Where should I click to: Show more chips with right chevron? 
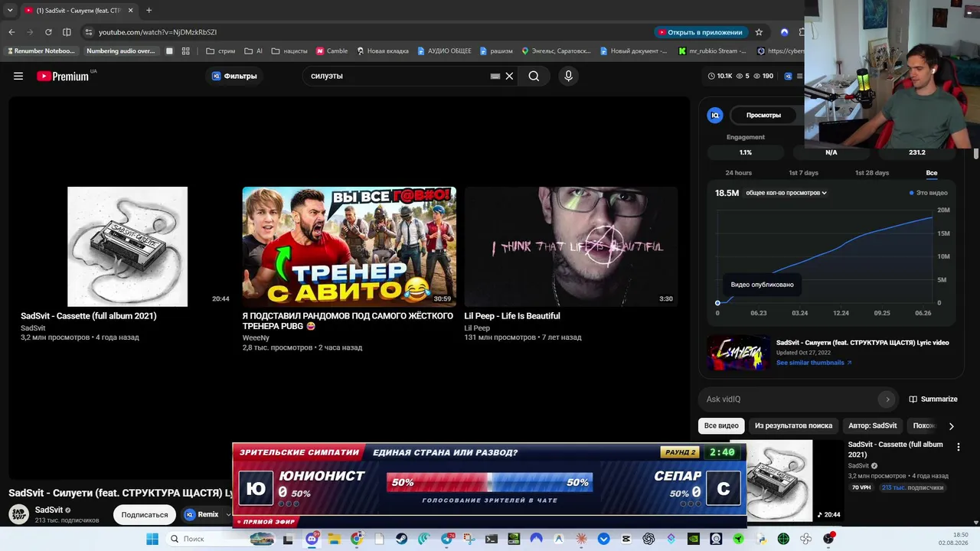pos(951,426)
